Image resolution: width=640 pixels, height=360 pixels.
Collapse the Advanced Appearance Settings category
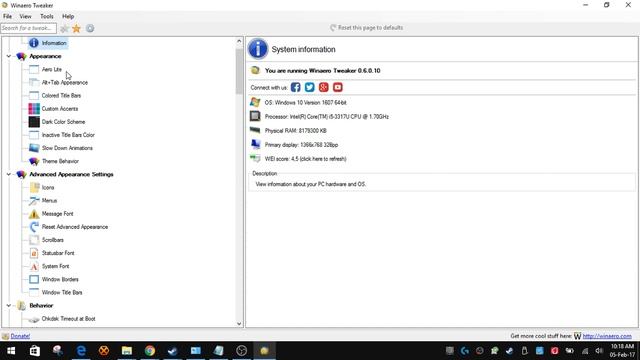(9, 174)
